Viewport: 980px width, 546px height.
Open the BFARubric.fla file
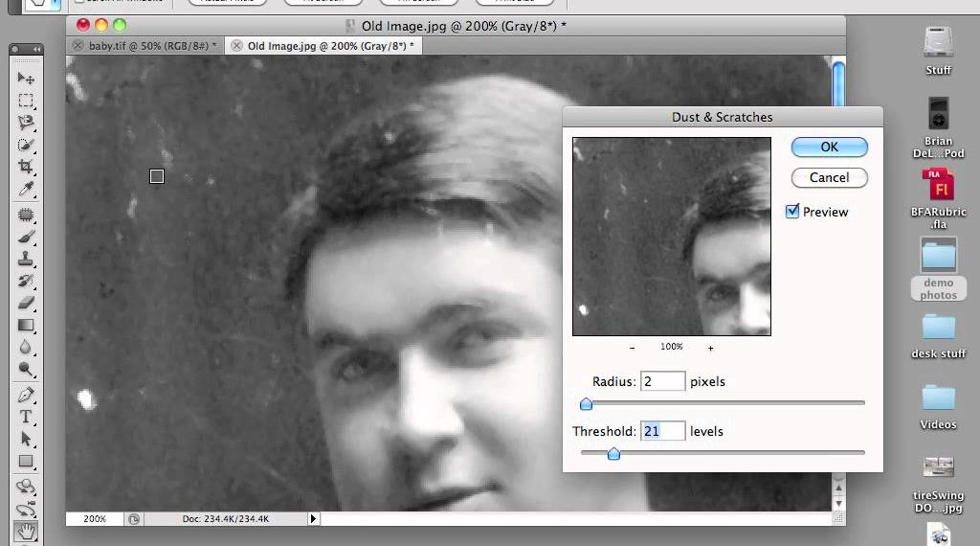(938, 198)
